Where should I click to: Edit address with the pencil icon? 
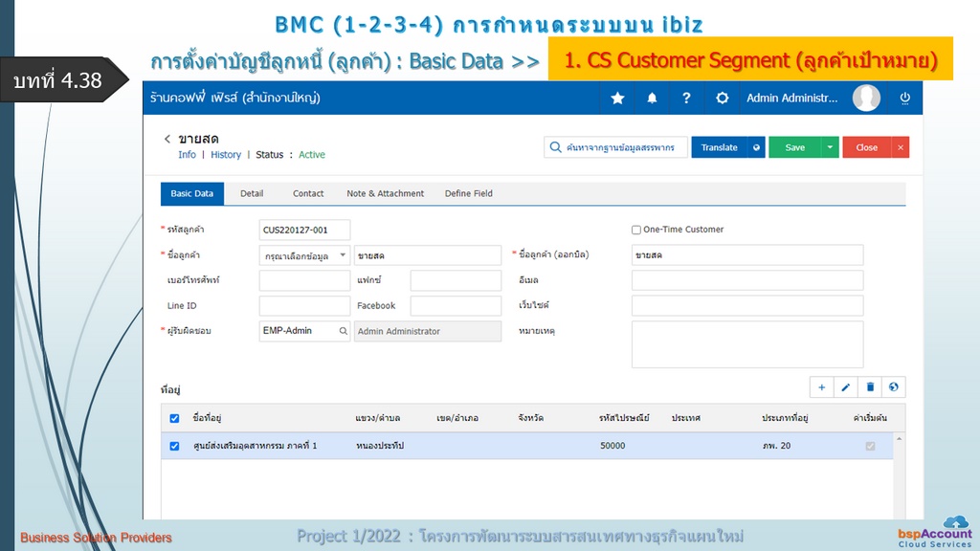click(x=845, y=387)
